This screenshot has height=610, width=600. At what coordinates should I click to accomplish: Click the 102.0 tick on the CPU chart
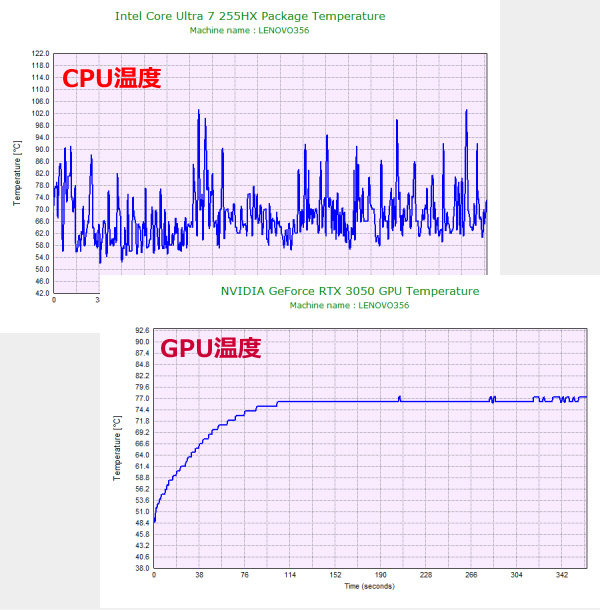40,113
